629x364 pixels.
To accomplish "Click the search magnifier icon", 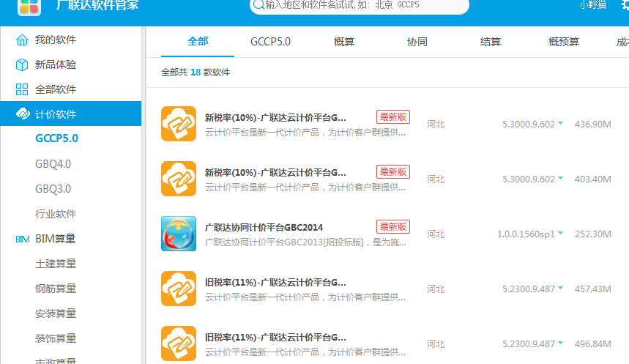I will [258, 5].
